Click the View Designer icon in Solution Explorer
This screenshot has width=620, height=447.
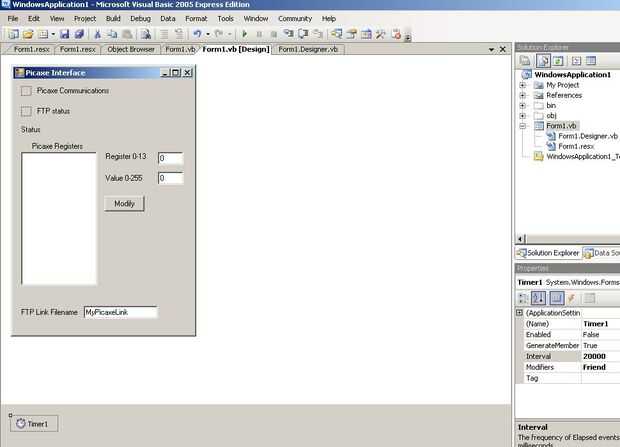[x=591, y=61]
